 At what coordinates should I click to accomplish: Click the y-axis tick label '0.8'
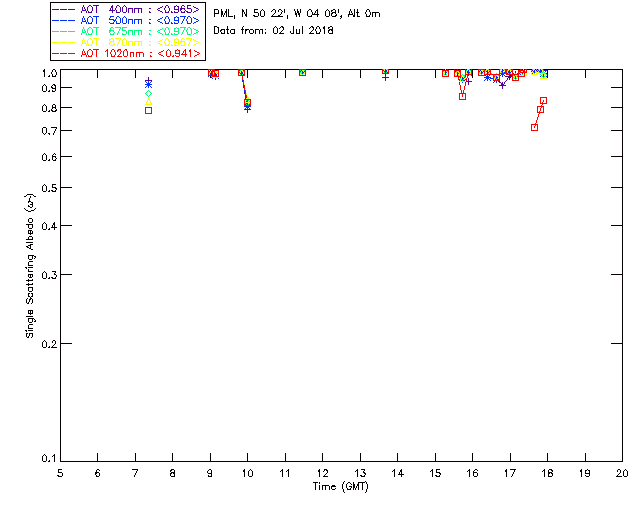pos(49,108)
